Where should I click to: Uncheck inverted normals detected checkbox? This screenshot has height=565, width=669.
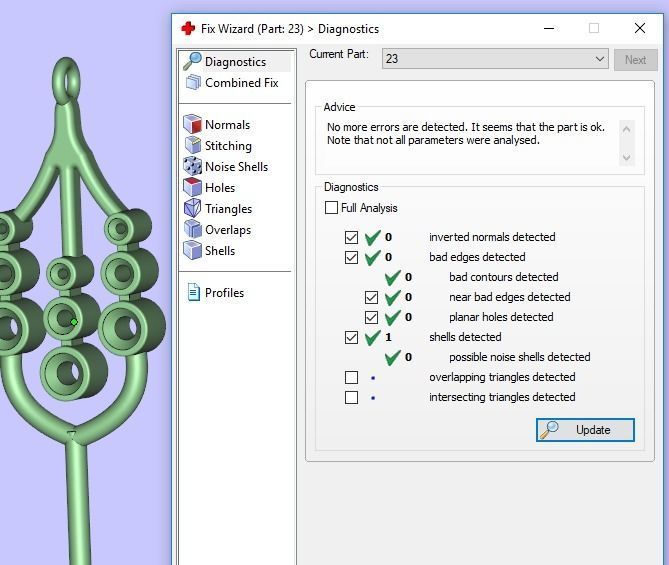(x=351, y=237)
